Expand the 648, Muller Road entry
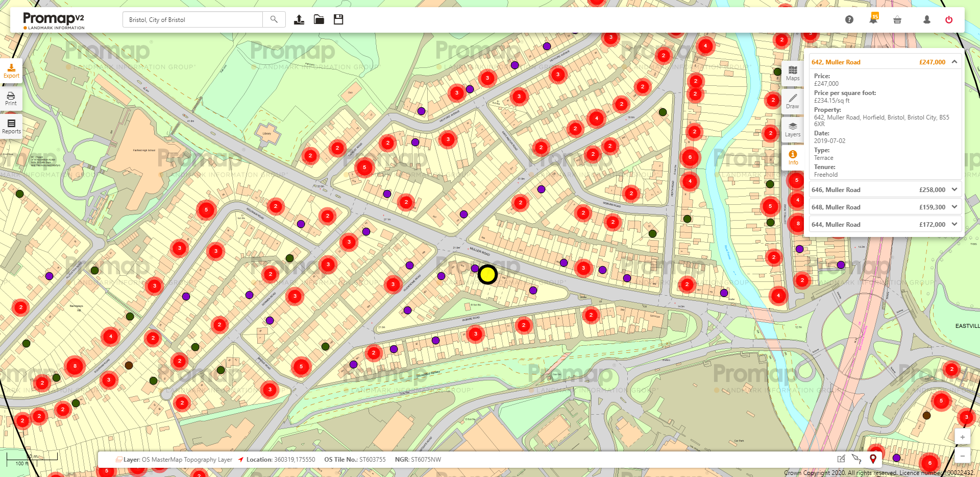This screenshot has height=477, width=980. (954, 207)
